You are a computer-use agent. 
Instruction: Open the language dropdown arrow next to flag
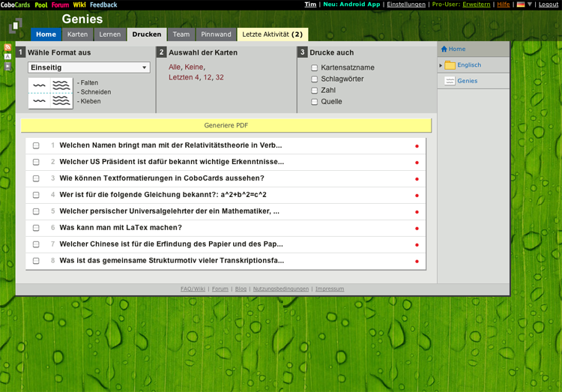tap(530, 4)
